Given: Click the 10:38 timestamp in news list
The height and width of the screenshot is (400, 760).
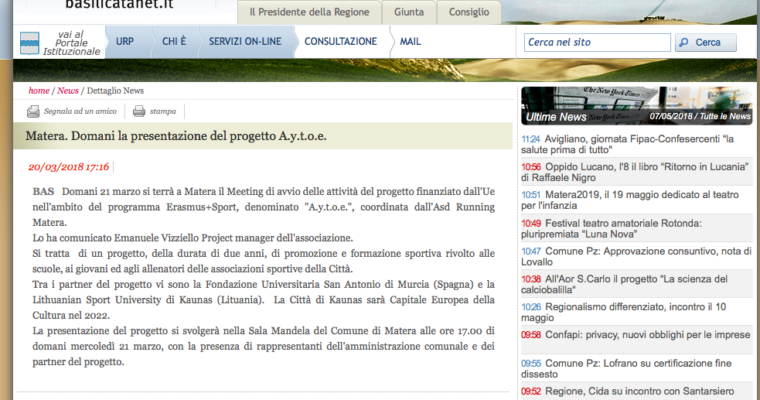Looking at the screenshot, I should point(531,279).
